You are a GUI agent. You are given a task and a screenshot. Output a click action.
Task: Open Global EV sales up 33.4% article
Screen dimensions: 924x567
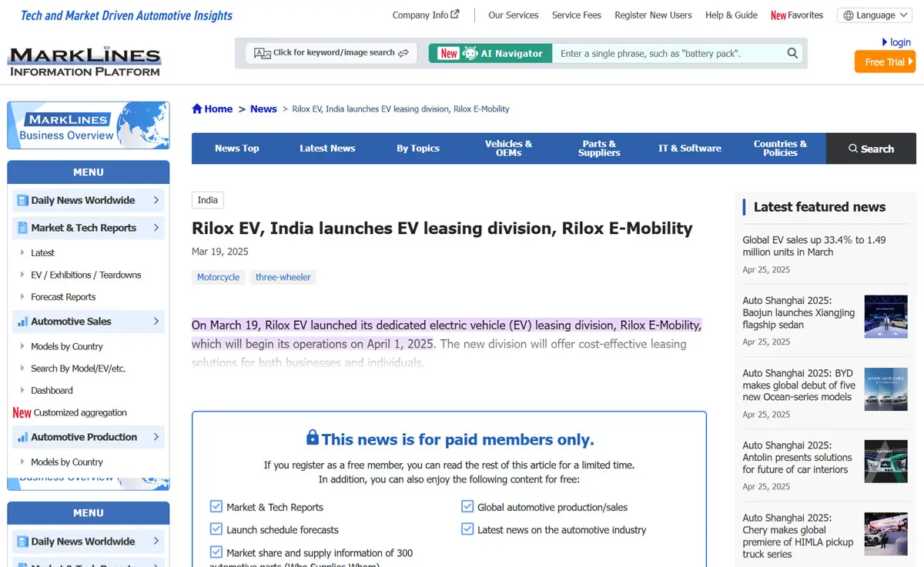tap(814, 246)
